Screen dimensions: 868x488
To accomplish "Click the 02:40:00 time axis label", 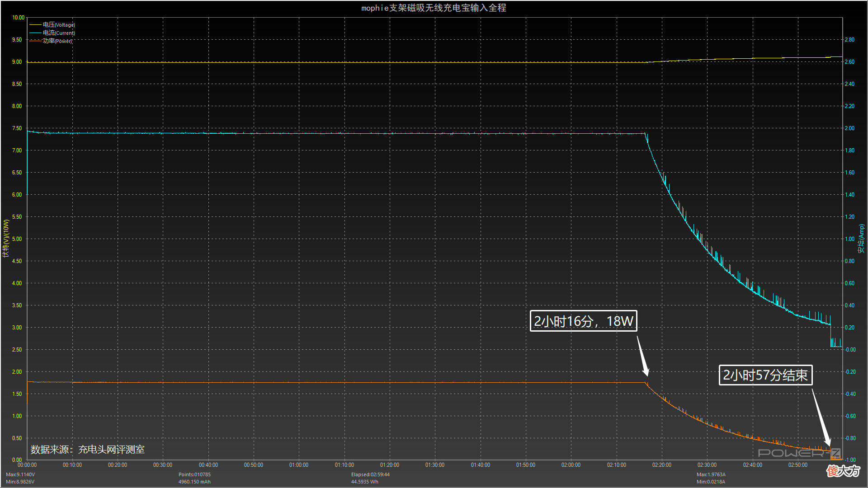I will pyautogui.click(x=753, y=465).
